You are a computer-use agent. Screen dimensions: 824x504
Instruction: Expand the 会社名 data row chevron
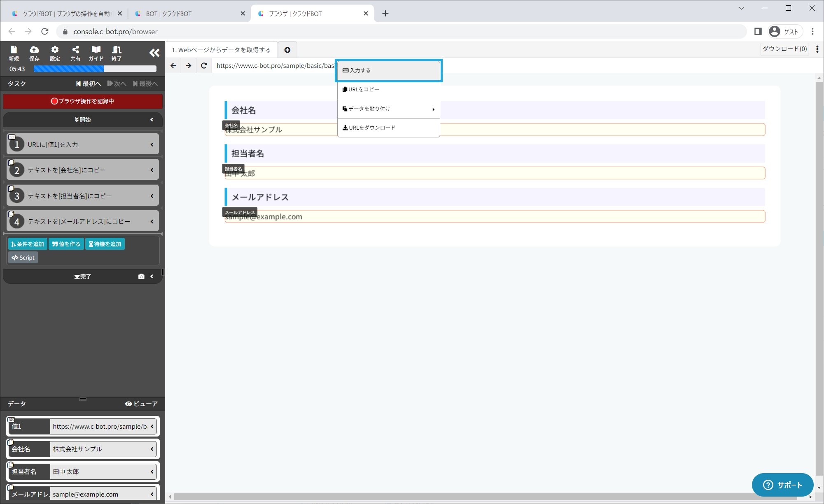point(152,449)
